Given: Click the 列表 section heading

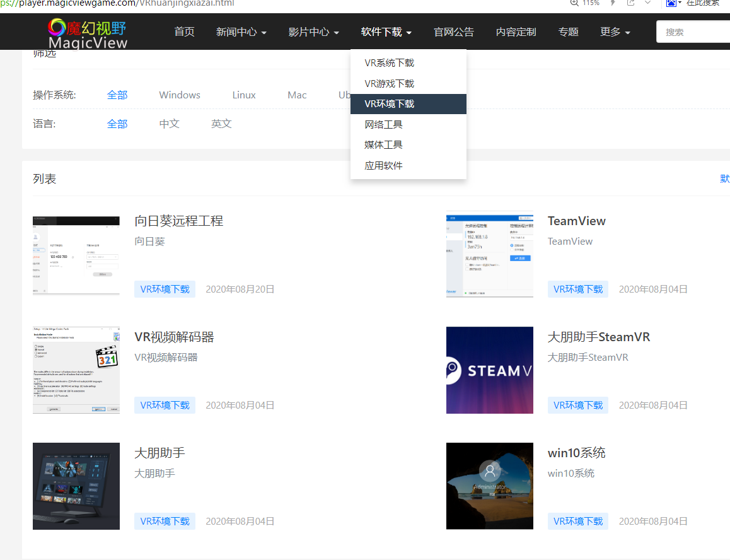Looking at the screenshot, I should click(44, 179).
